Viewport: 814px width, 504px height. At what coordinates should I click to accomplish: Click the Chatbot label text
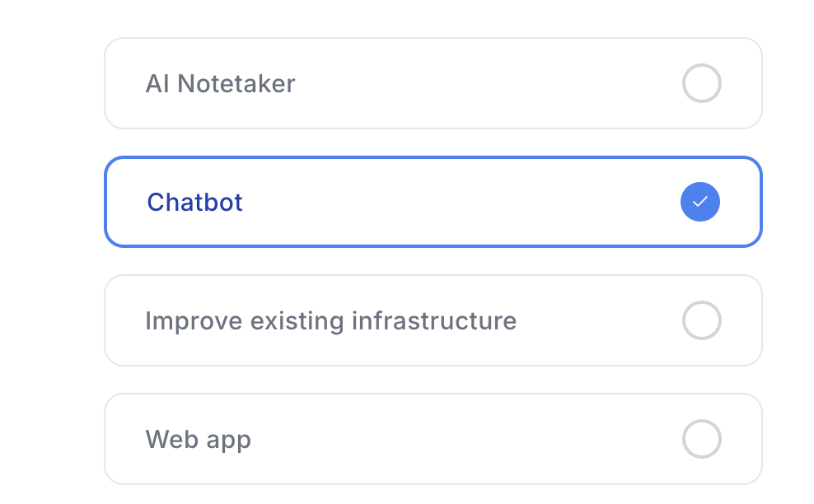tap(194, 202)
